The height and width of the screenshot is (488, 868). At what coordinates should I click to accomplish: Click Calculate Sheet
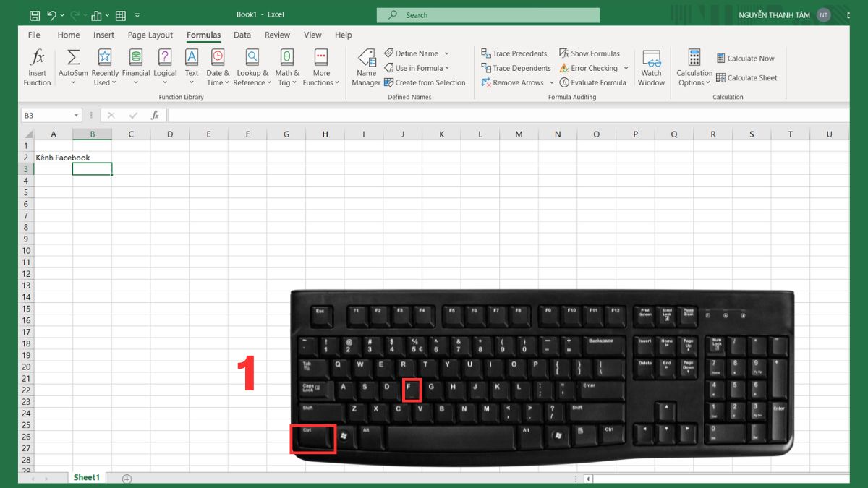click(x=746, y=77)
